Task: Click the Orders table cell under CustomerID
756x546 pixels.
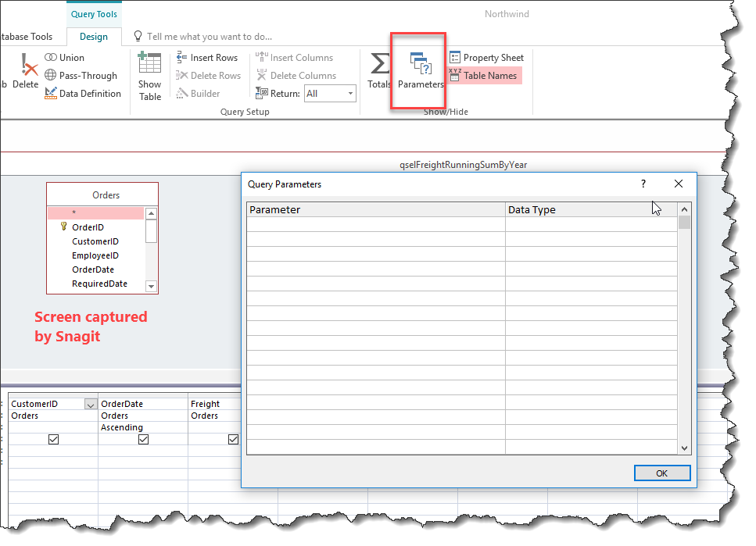Action: coord(53,416)
